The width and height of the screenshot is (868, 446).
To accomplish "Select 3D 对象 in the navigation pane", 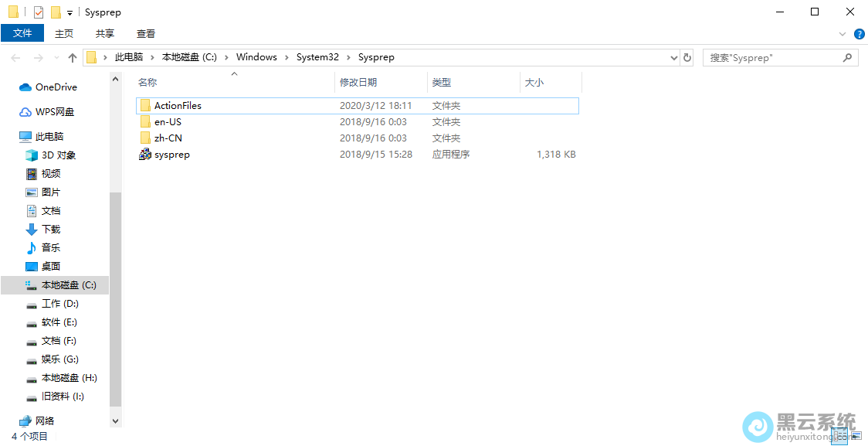I will 58,155.
